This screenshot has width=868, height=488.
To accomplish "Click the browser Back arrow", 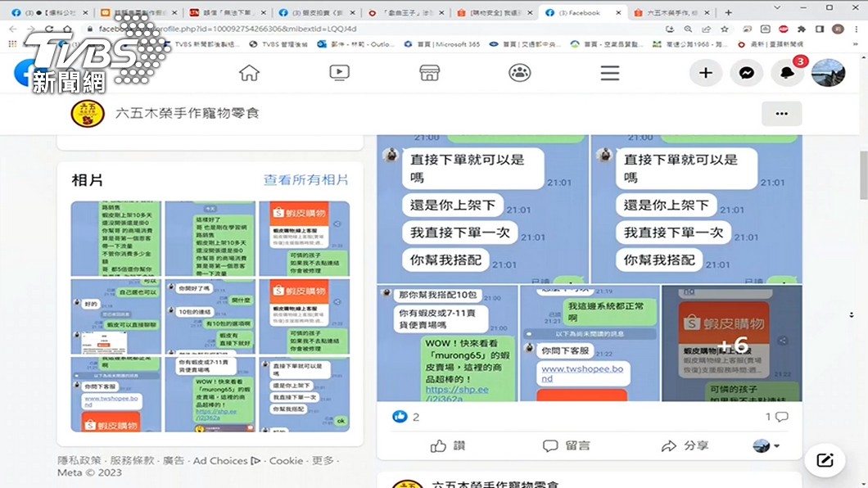I will coord(13,29).
